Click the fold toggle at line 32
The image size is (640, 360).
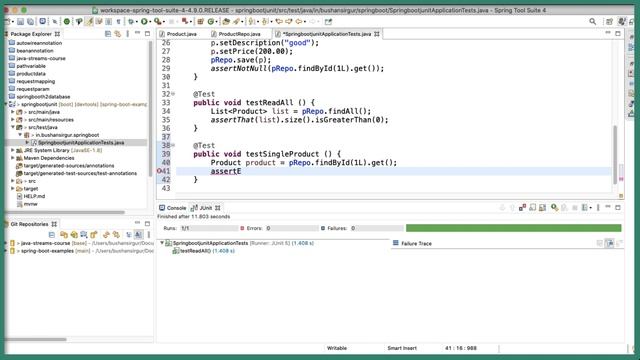tap(173, 94)
